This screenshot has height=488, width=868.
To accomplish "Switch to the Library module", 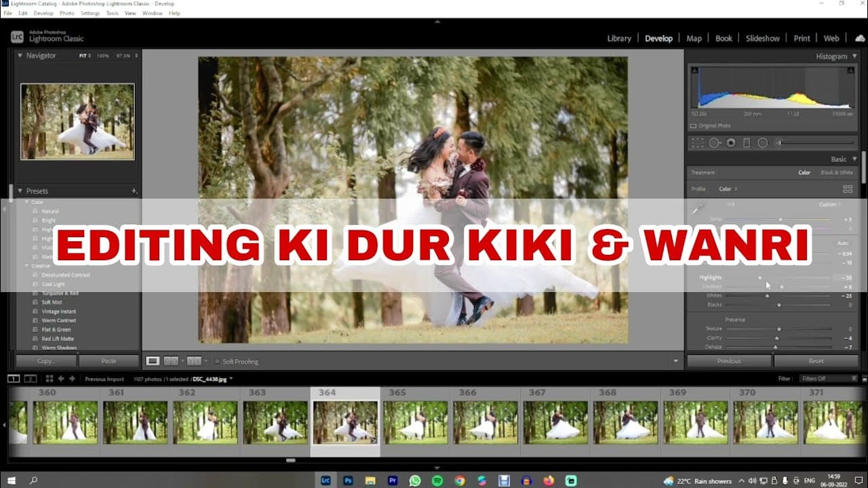I will (619, 39).
